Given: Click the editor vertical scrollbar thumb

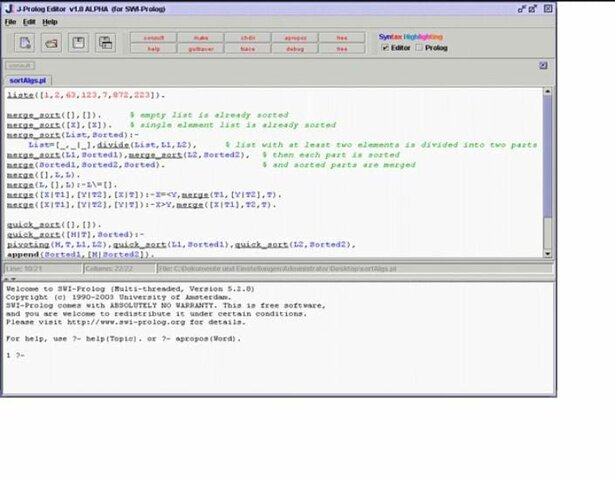Looking at the screenshot, I should (548, 157).
